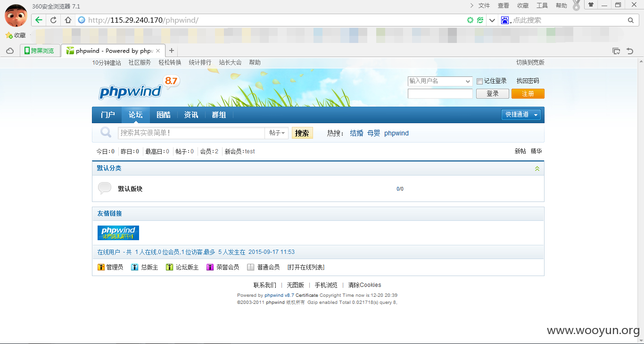Click the 总版主 legend icon

point(135,267)
